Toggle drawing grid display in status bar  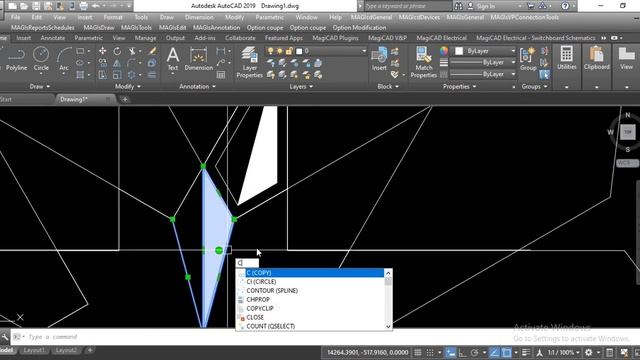click(418, 353)
